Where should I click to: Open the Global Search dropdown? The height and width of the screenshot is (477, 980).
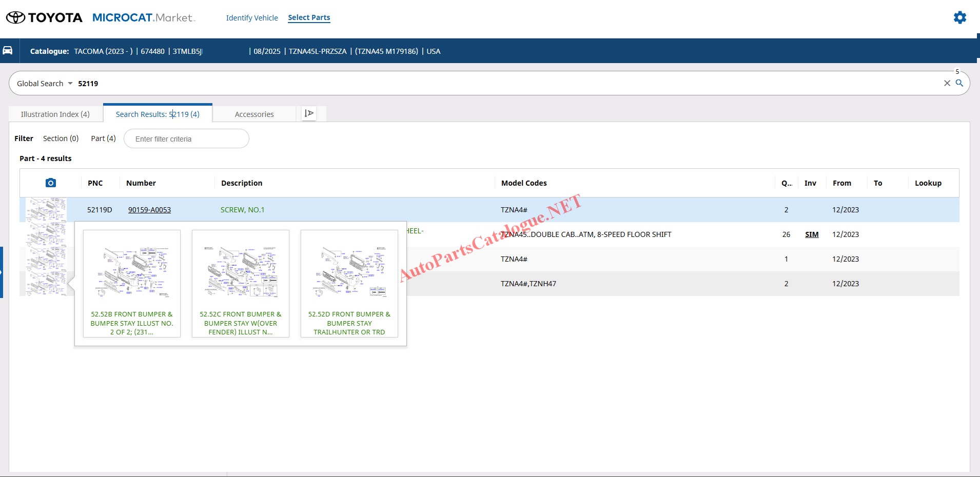coord(45,84)
